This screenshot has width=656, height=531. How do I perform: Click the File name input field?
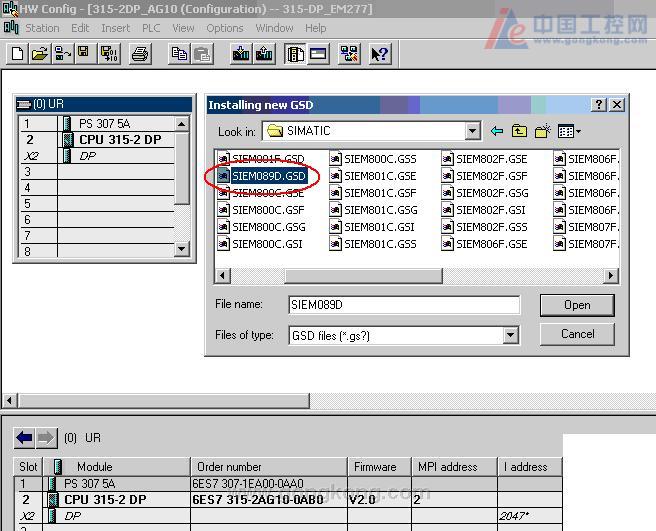pos(404,305)
